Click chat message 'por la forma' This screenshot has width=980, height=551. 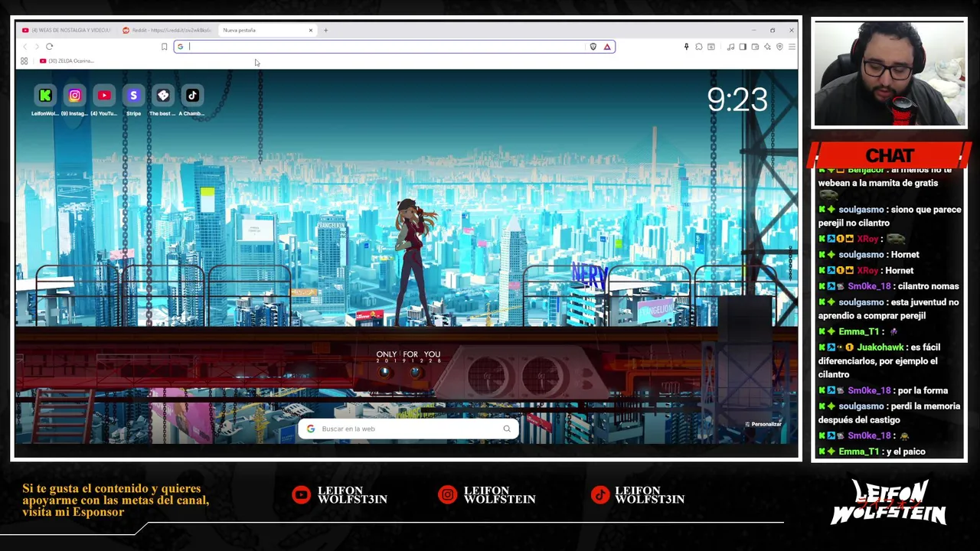923,390
